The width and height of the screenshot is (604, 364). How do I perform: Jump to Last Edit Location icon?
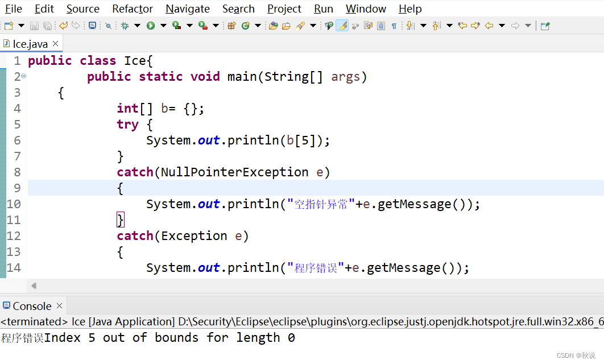462,26
